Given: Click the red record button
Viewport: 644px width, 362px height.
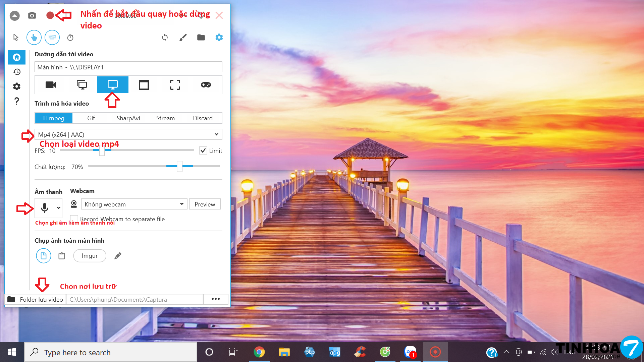Looking at the screenshot, I should pyautogui.click(x=50, y=15).
